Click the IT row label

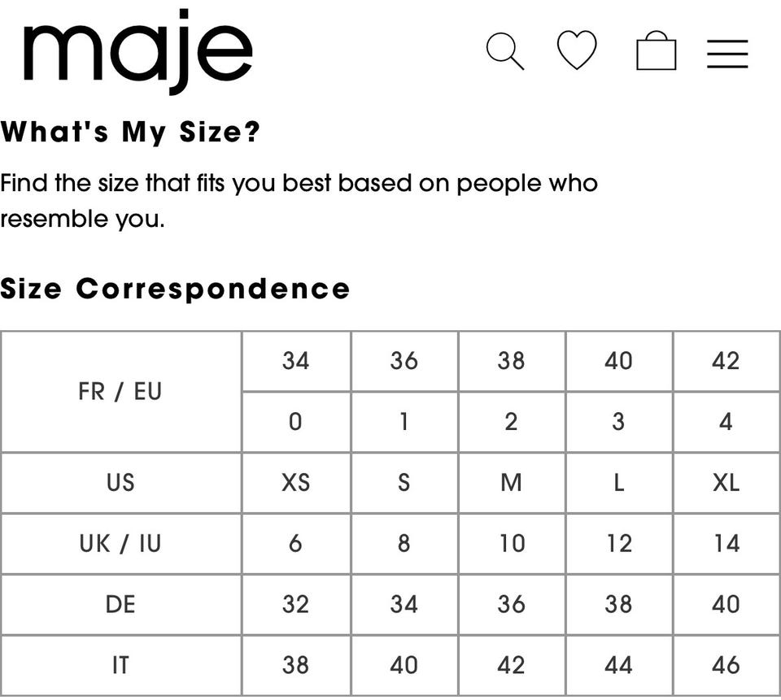120,665
